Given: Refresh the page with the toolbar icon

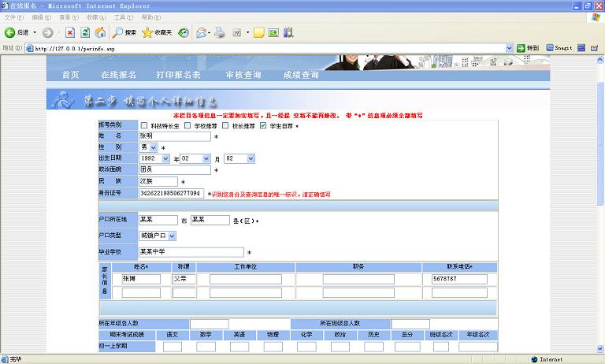Looking at the screenshot, I should pyautogui.click(x=85, y=32).
